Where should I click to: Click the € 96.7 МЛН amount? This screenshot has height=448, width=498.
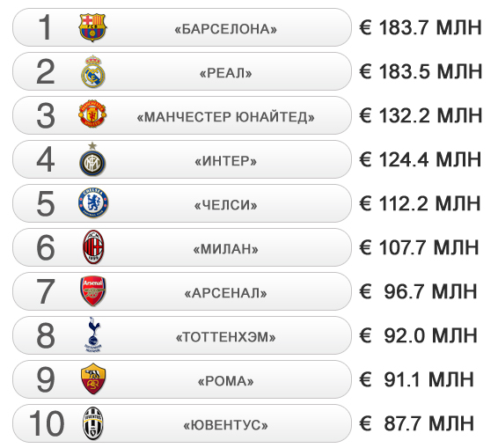(x=418, y=291)
